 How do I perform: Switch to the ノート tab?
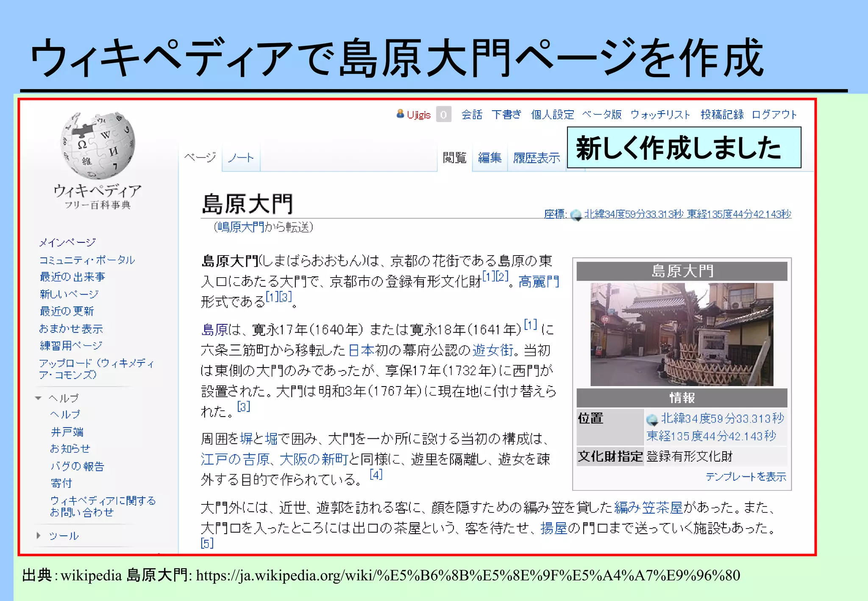click(x=241, y=158)
